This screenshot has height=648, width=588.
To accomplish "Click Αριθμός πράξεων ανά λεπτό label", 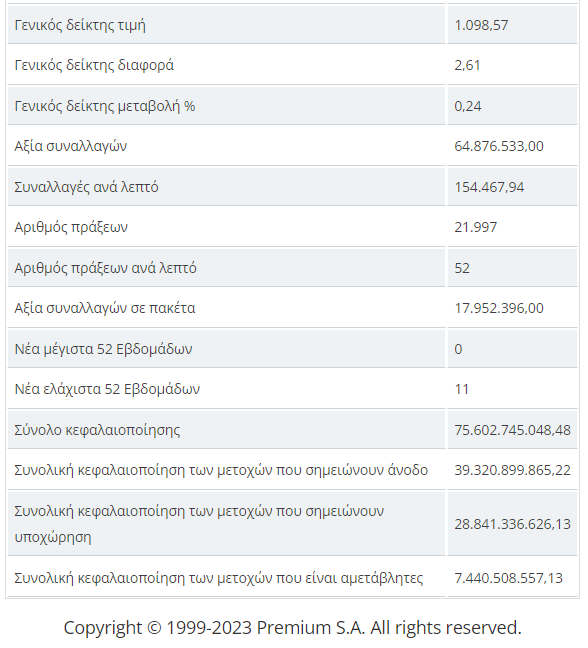I will (105, 268).
